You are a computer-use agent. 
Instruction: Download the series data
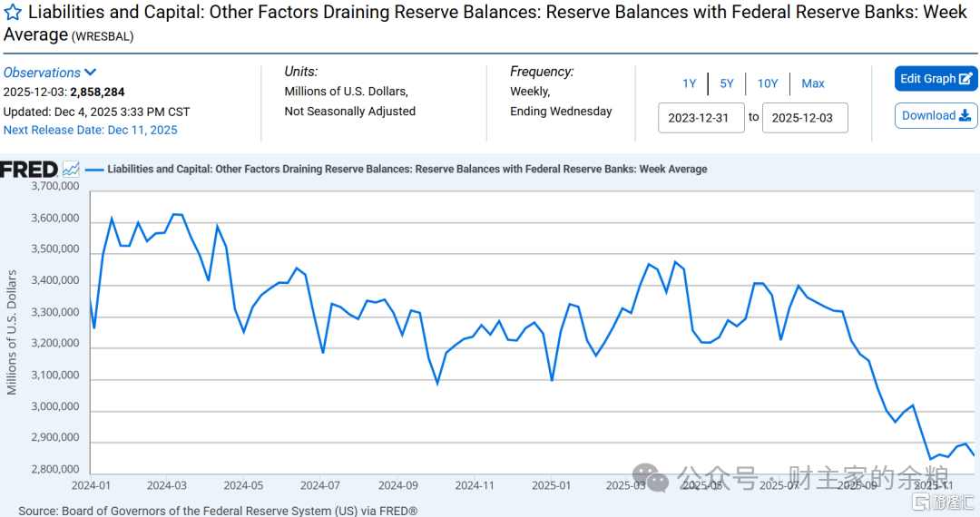[936, 116]
